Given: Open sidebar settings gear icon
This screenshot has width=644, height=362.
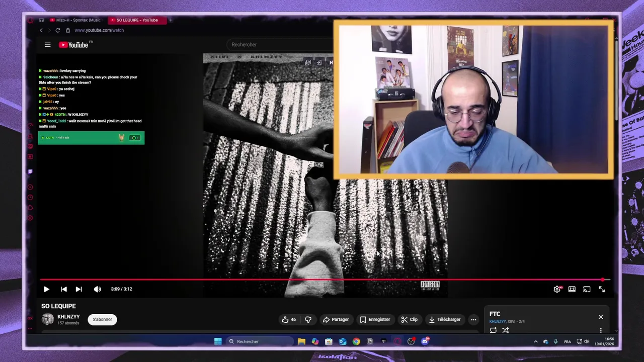Looking at the screenshot, I should 30,218.
